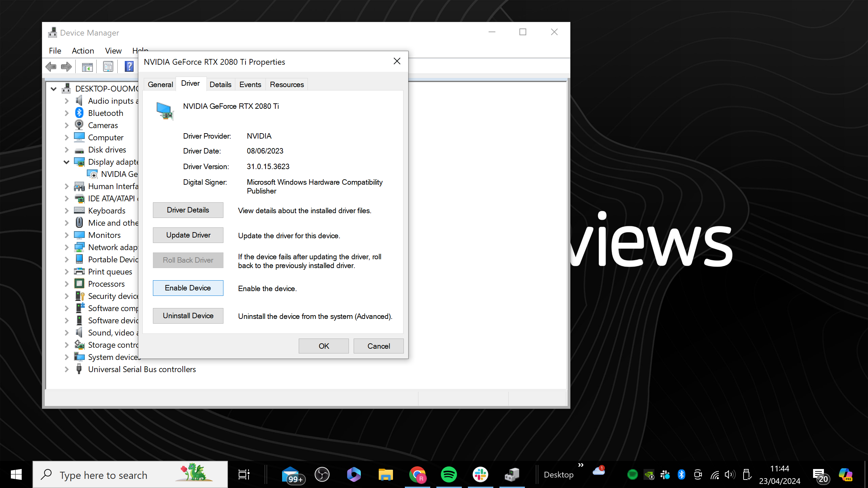Open the View menu
This screenshot has width=868, height=488.
tap(113, 51)
